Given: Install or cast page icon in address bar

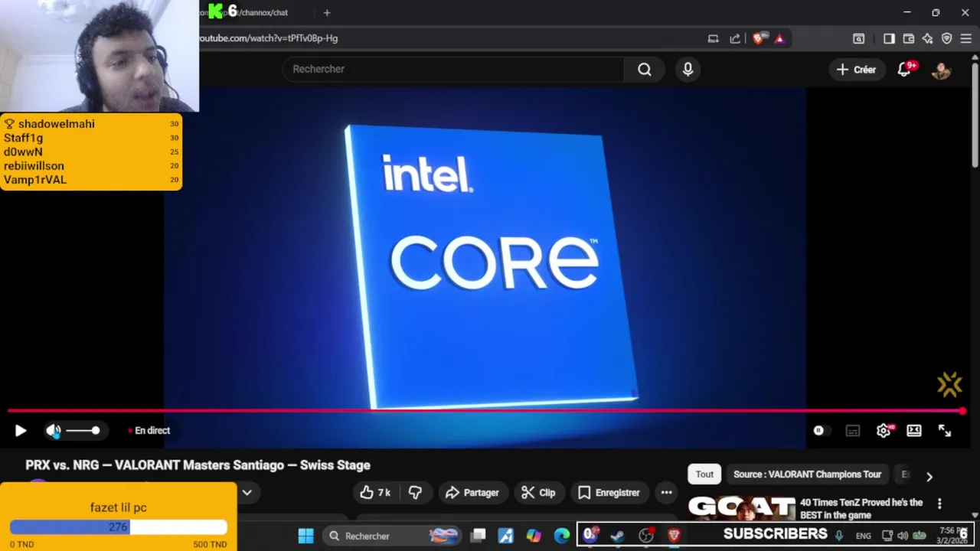Looking at the screenshot, I should 714,38.
